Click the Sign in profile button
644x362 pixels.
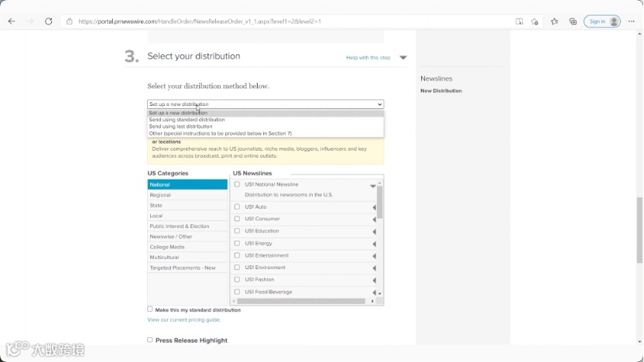coord(602,22)
